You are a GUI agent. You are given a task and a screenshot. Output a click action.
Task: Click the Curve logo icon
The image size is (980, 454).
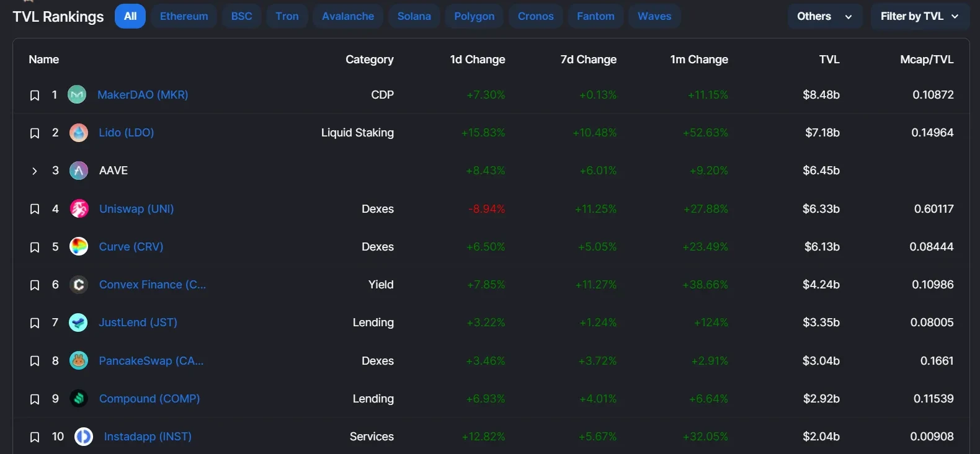[79, 247]
